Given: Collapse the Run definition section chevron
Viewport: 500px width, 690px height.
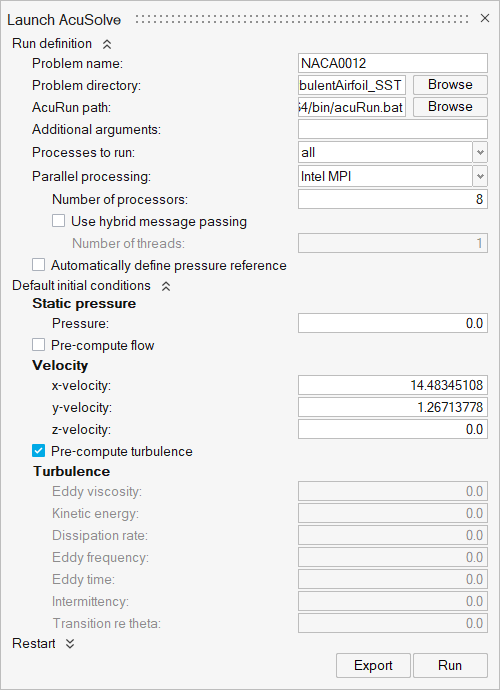Looking at the screenshot, I should coord(107,44).
